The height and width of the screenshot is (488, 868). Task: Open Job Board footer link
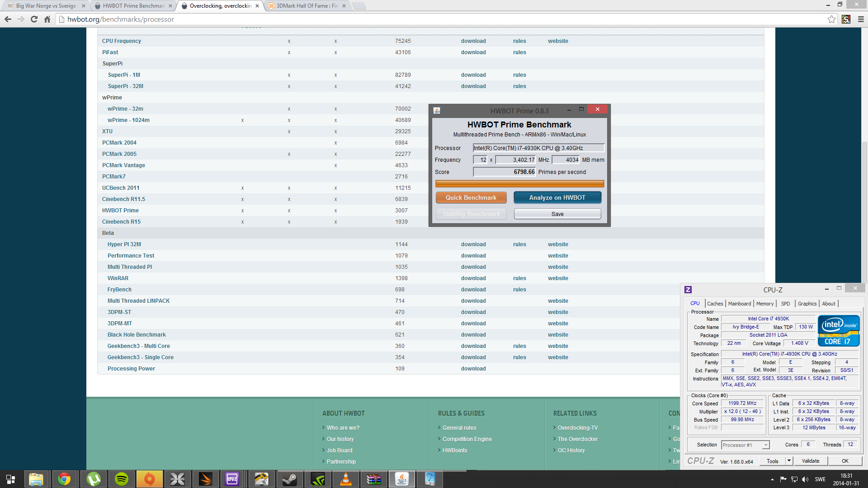tap(340, 450)
